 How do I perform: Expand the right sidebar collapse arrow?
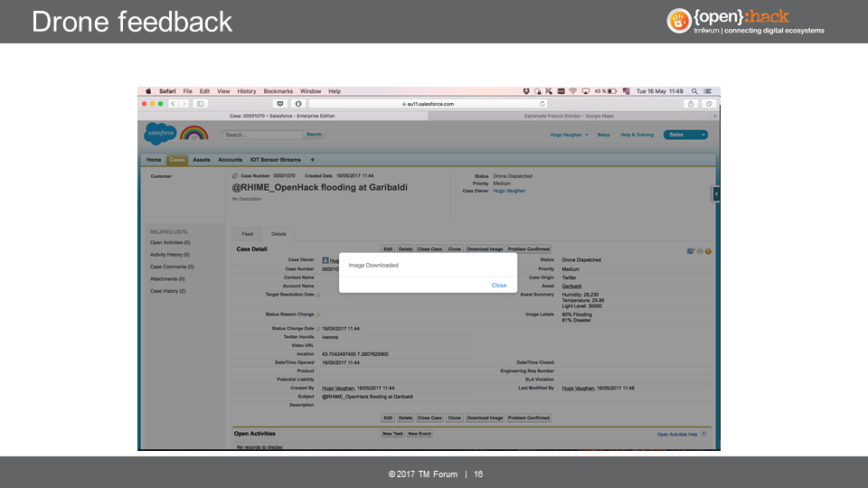(x=716, y=194)
